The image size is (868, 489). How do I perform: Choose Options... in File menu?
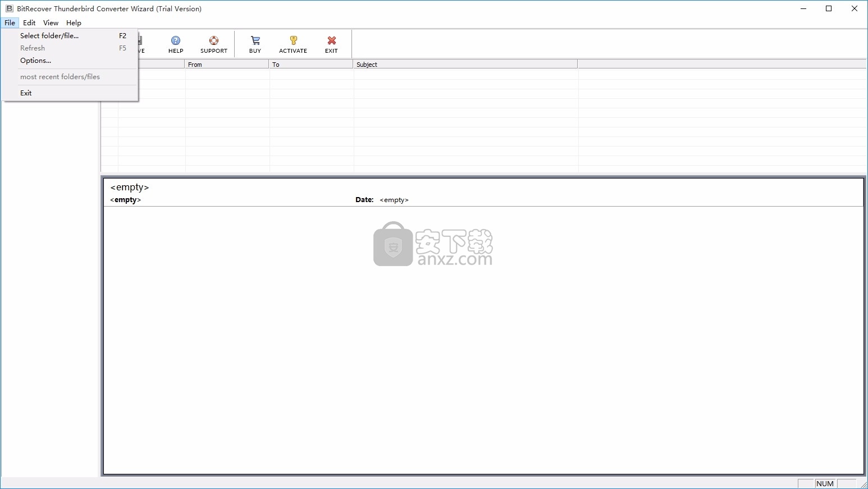pyautogui.click(x=70, y=61)
